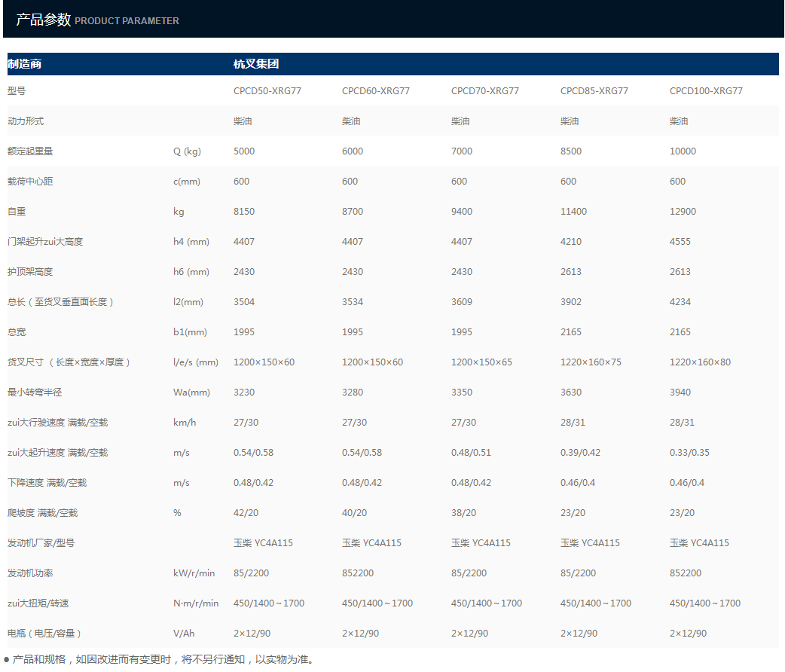Viewport: 785px width, 672px height.
Task: Select model CPCD50-XRG77
Action: [x=267, y=91]
